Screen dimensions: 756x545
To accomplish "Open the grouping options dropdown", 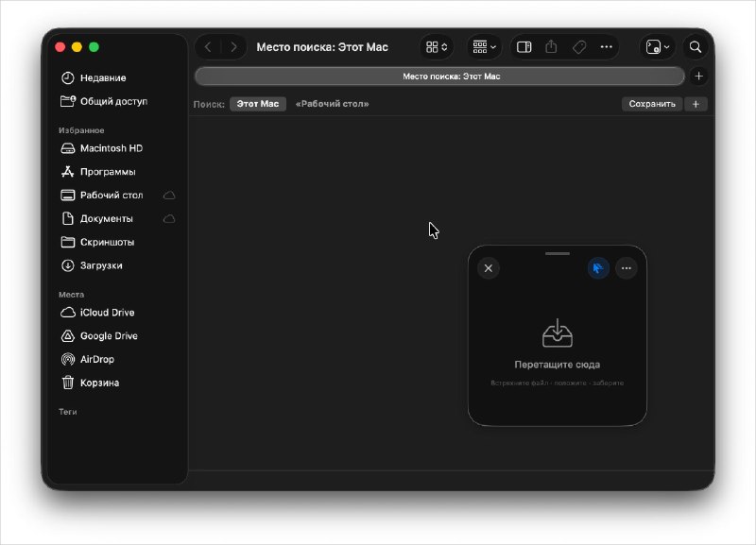I will [x=485, y=47].
